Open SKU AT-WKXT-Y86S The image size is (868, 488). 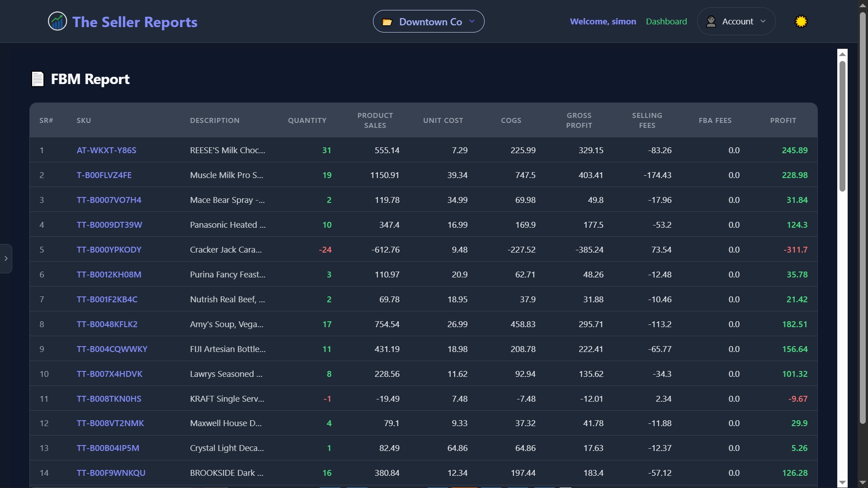pos(106,150)
